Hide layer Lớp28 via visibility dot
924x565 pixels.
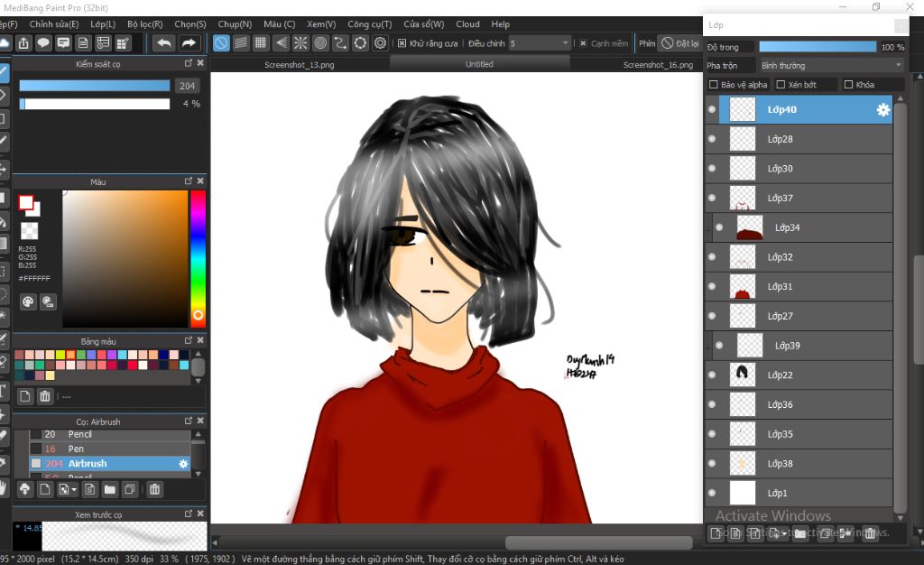(x=712, y=139)
